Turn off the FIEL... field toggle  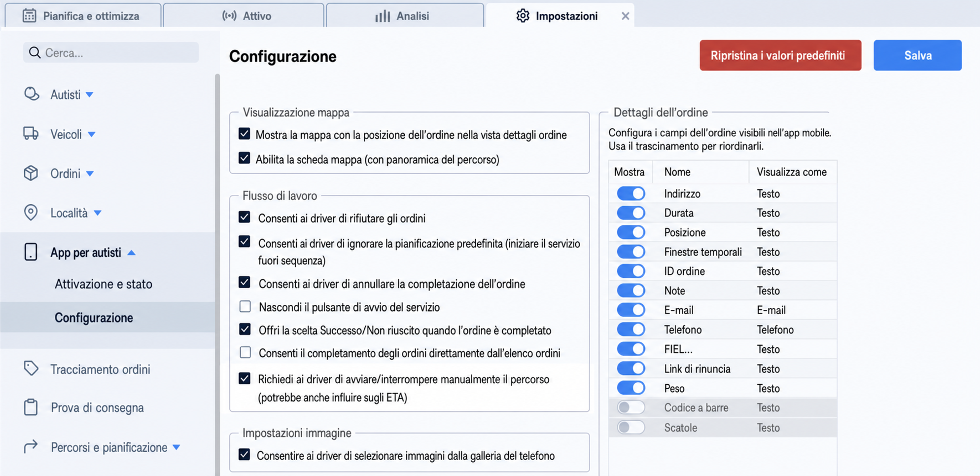630,349
